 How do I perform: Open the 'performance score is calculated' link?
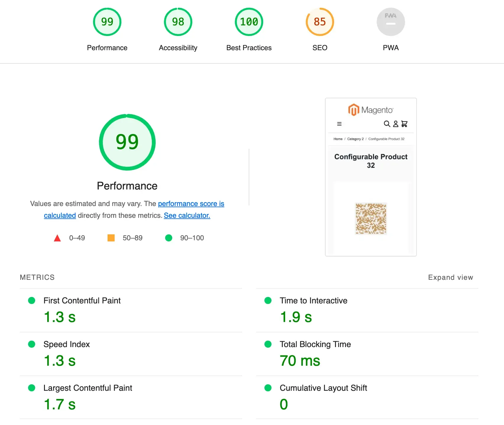pyautogui.click(x=191, y=204)
